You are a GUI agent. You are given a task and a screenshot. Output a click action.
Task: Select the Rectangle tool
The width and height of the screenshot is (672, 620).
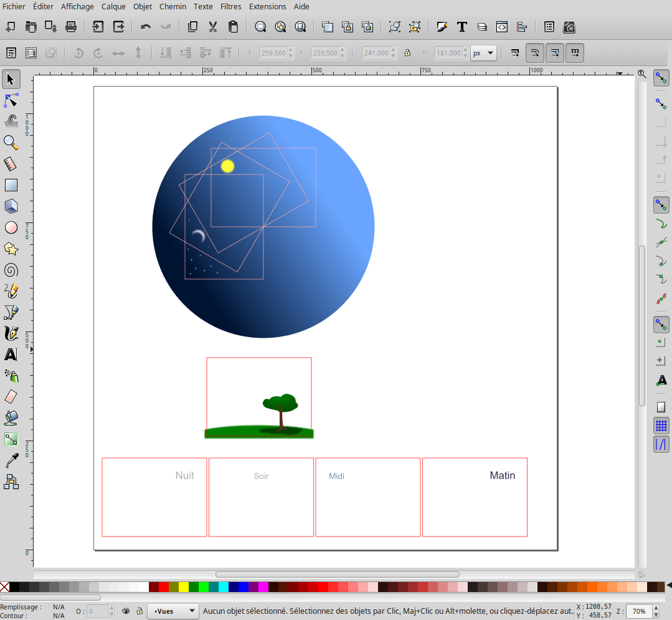coord(11,185)
